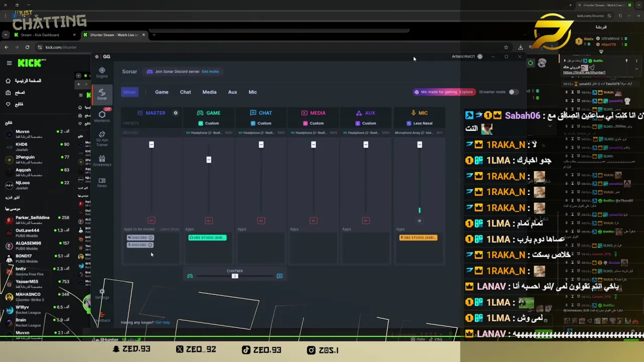The width and height of the screenshot is (644, 362).
Task: Open the Chat preset dropdown showing Custom
Action: pos(261,123)
